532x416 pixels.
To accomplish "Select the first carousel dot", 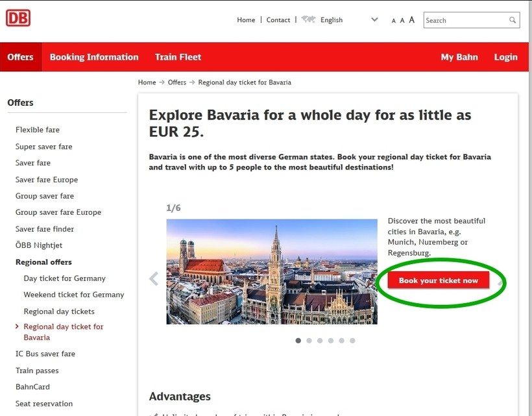I will coord(298,340).
